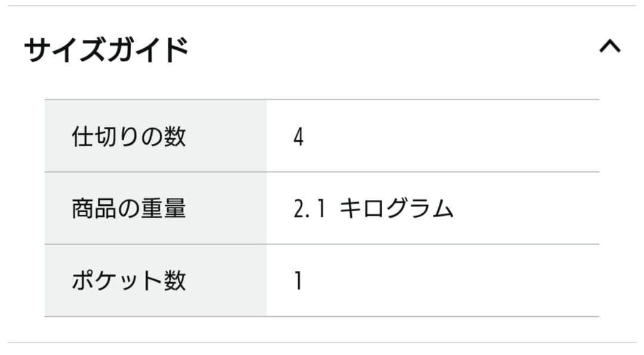The width and height of the screenshot is (644, 355).
Task: Select the 商品の重量 label cell
Action: tap(129, 209)
